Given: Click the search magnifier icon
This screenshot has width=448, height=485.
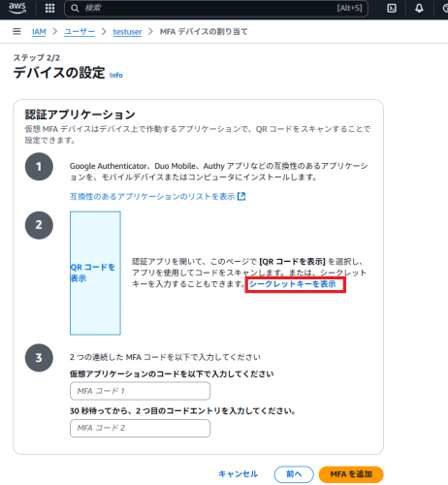Looking at the screenshot, I should tap(75, 8).
